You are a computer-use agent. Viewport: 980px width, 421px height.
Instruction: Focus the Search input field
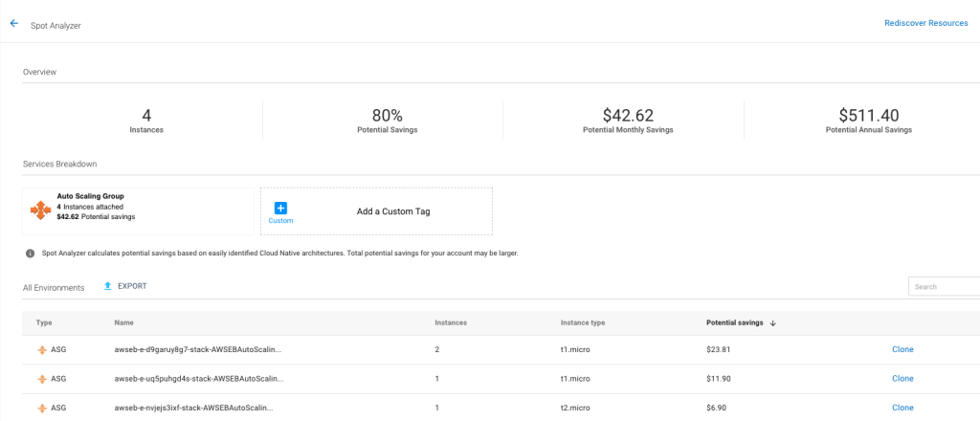tap(943, 286)
